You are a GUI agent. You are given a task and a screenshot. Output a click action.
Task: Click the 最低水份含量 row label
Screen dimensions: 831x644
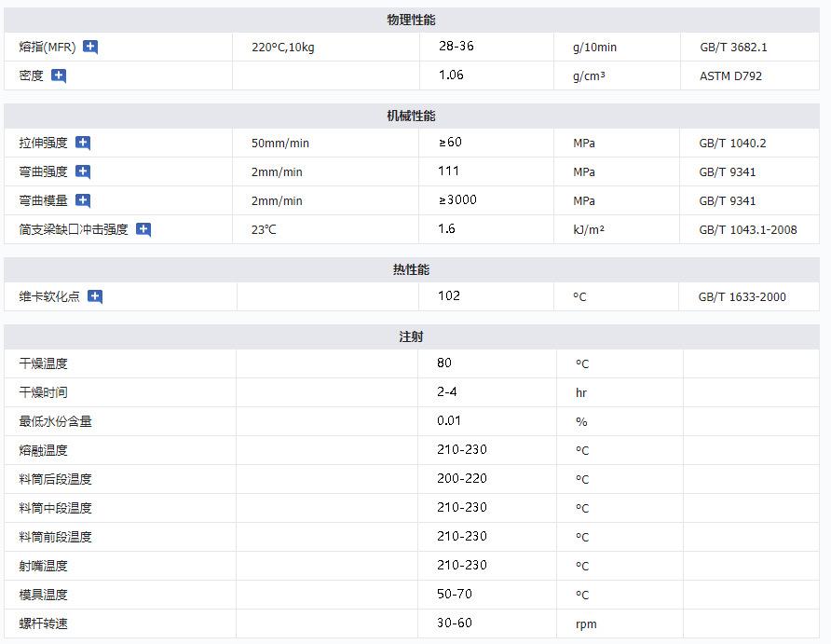point(55,421)
